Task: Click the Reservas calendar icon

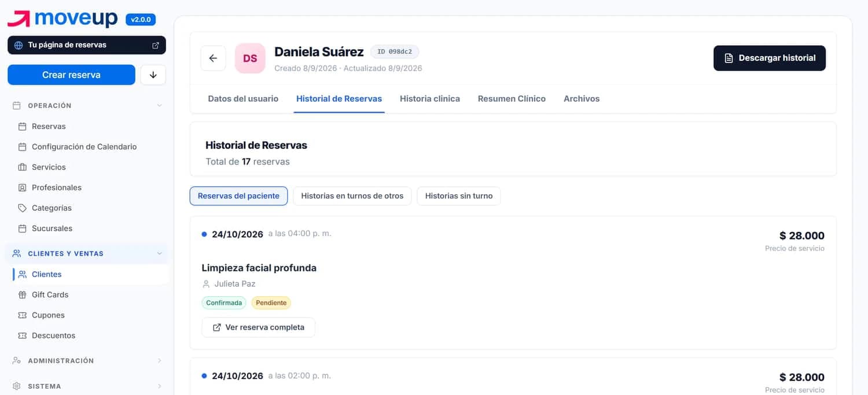Action: (x=23, y=126)
